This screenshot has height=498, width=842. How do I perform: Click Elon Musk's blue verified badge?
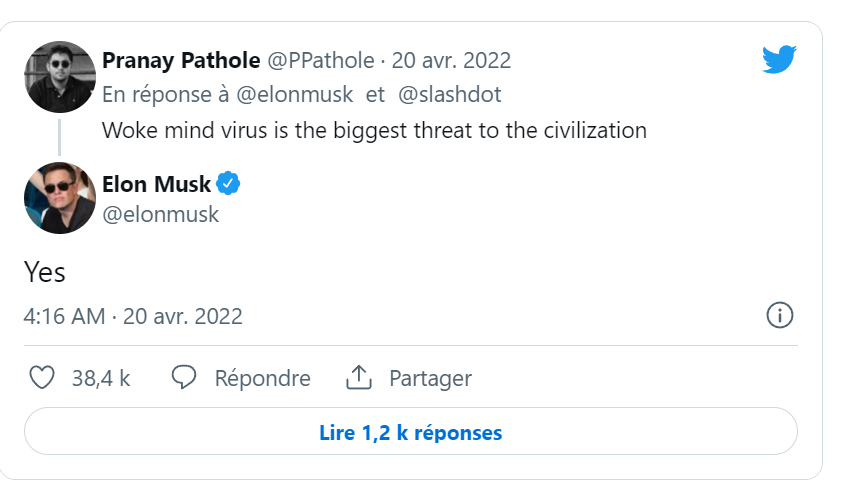(x=228, y=184)
